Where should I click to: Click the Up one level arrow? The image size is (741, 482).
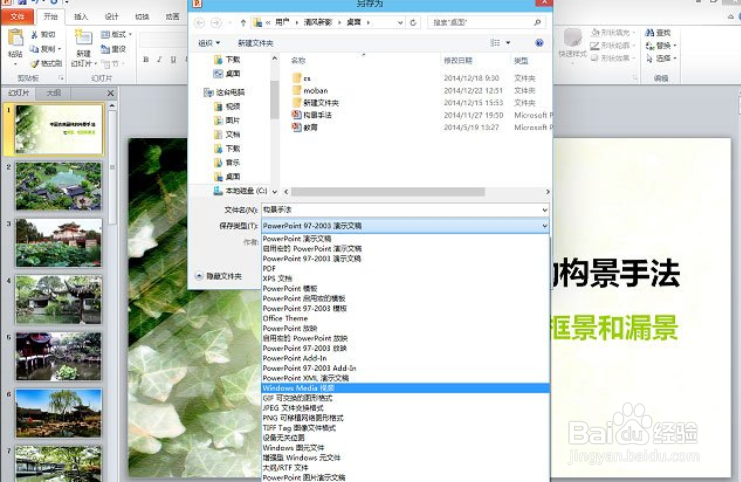(243, 23)
